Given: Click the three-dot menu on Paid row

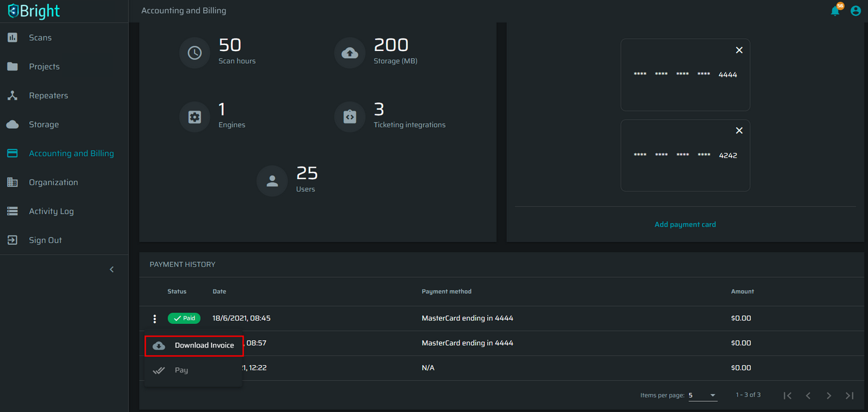Looking at the screenshot, I should [155, 319].
